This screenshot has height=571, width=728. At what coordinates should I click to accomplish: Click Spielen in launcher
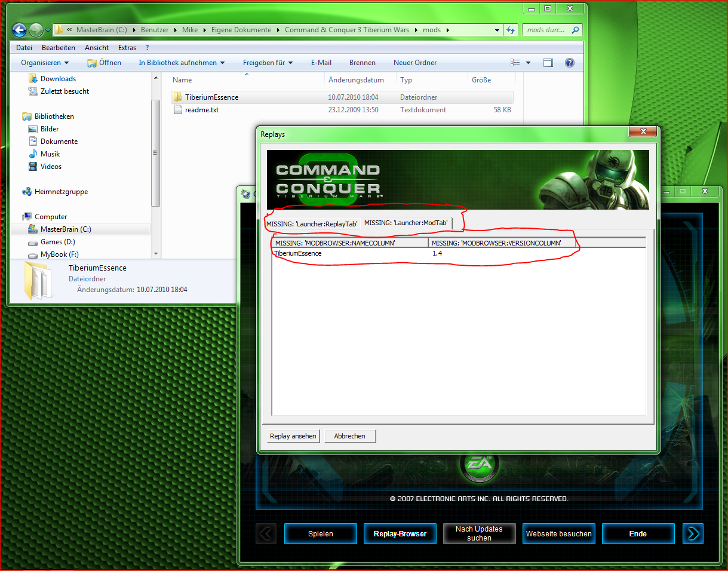point(321,533)
